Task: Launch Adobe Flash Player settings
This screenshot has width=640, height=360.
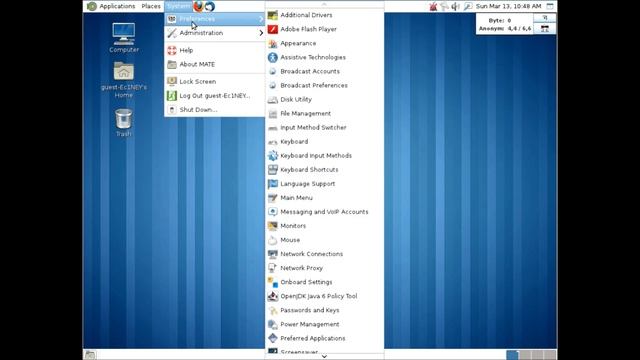Action: [324, 29]
